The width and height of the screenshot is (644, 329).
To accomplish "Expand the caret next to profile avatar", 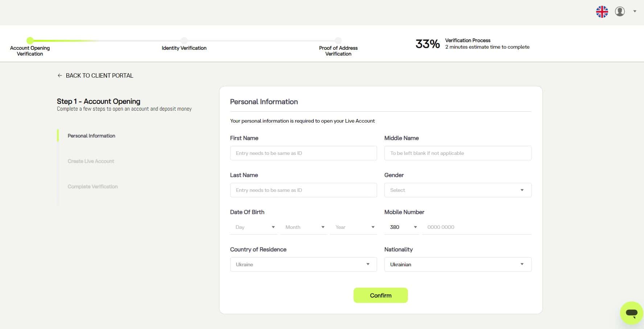I will coord(635,11).
